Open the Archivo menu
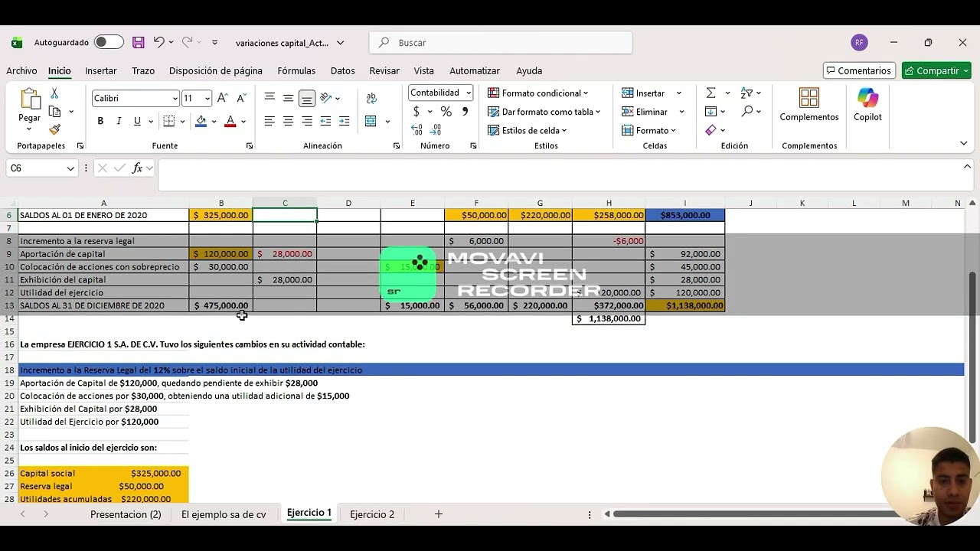The height and width of the screenshot is (551, 980). 21,70
